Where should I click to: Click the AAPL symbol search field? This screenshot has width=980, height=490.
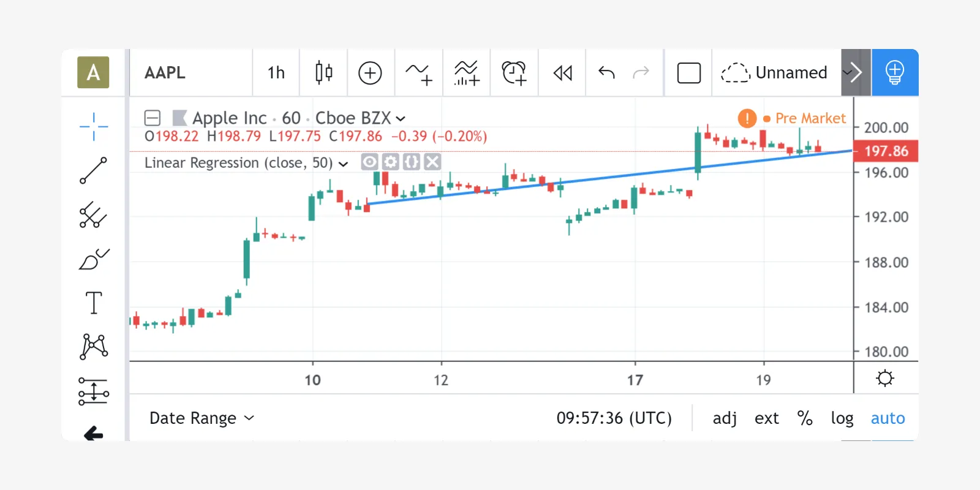click(190, 73)
